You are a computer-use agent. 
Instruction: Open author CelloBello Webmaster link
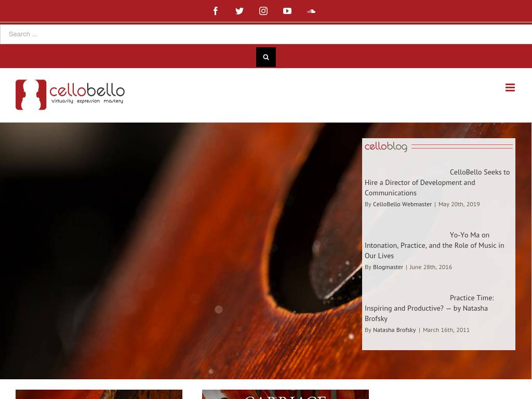(403, 204)
